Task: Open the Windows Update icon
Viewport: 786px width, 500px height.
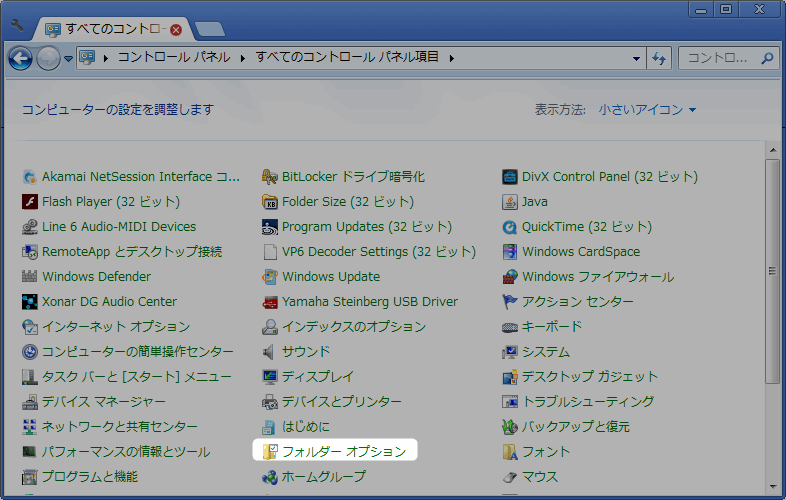Action: pos(270,277)
